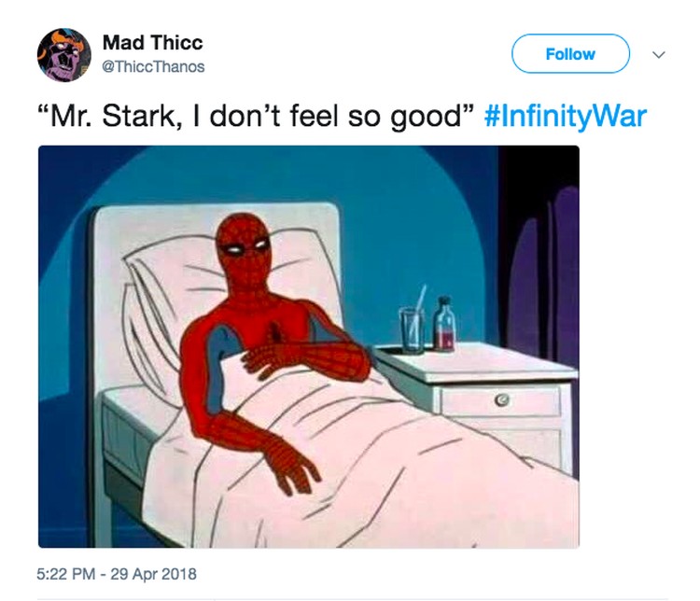
Task: Follow the Mad Thicc account
Action: (x=570, y=54)
